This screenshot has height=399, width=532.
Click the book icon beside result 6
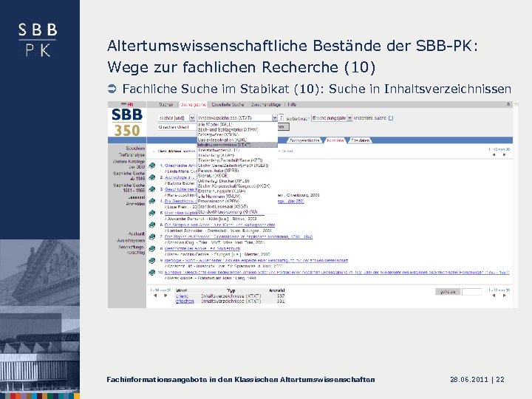tap(152, 225)
